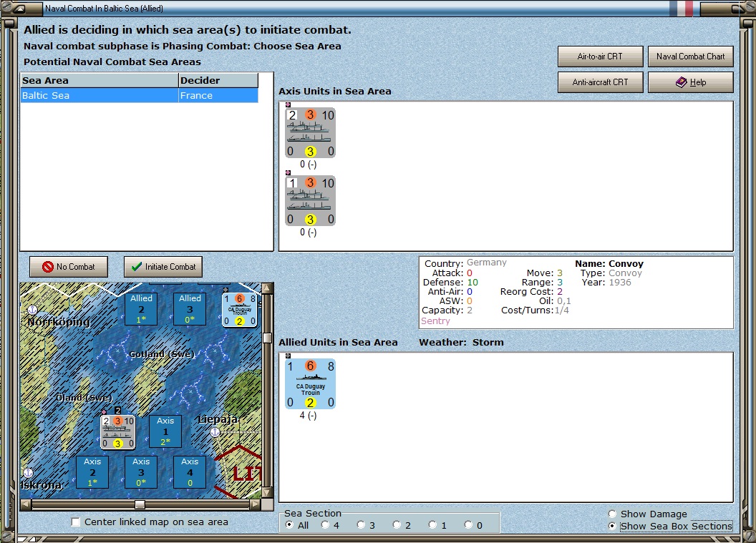Screen dimensions: 756x543
Task: Open the Anti-aircraft CRT
Action: (x=600, y=82)
